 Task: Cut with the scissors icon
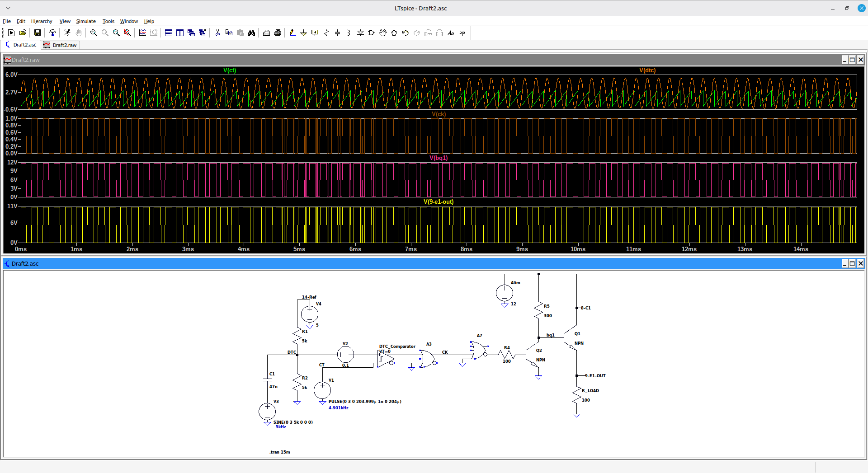[x=217, y=33]
